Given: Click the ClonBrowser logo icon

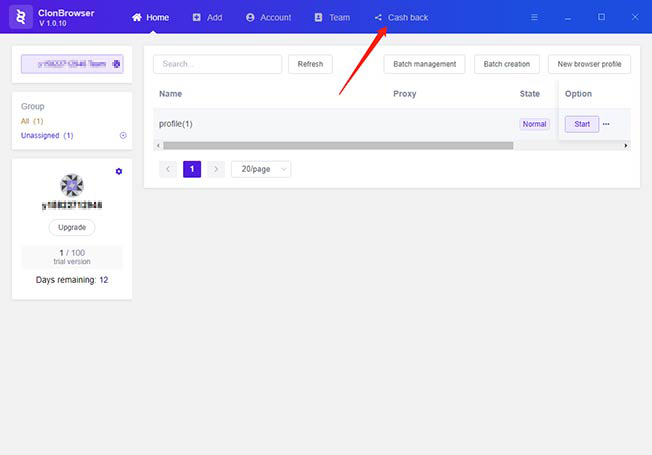Looking at the screenshot, I should (x=21, y=17).
